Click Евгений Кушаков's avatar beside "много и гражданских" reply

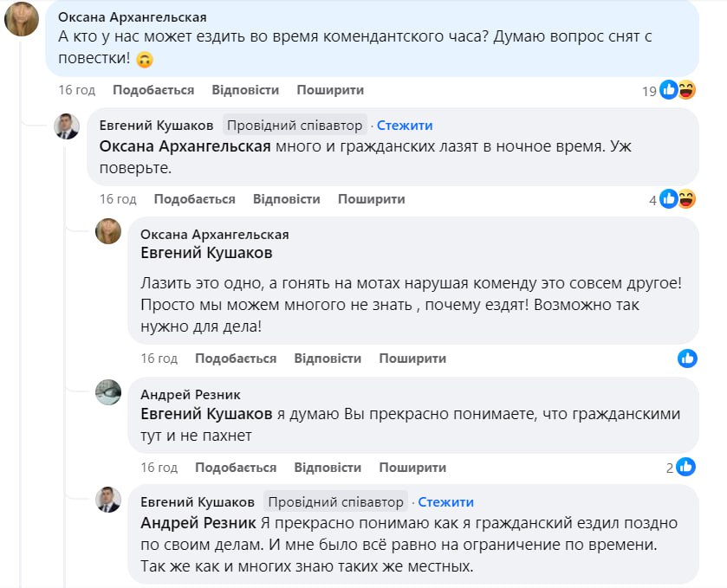click(x=67, y=126)
